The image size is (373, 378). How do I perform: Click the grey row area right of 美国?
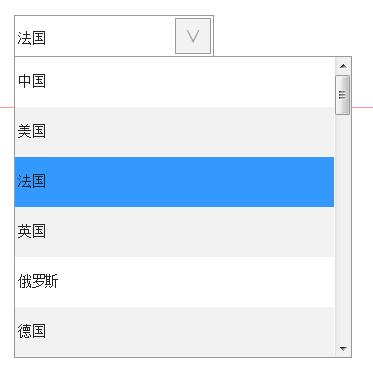click(190, 132)
